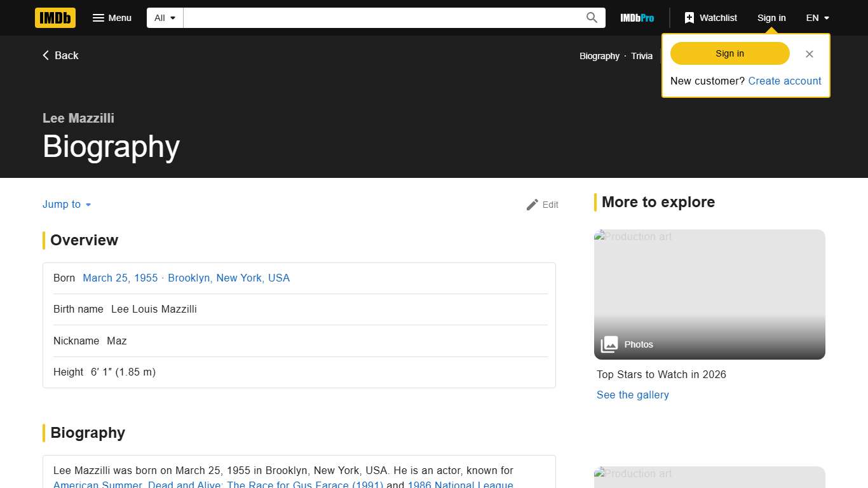Click the March 25, 1955 birthdate link
868x488 pixels.
click(119, 278)
